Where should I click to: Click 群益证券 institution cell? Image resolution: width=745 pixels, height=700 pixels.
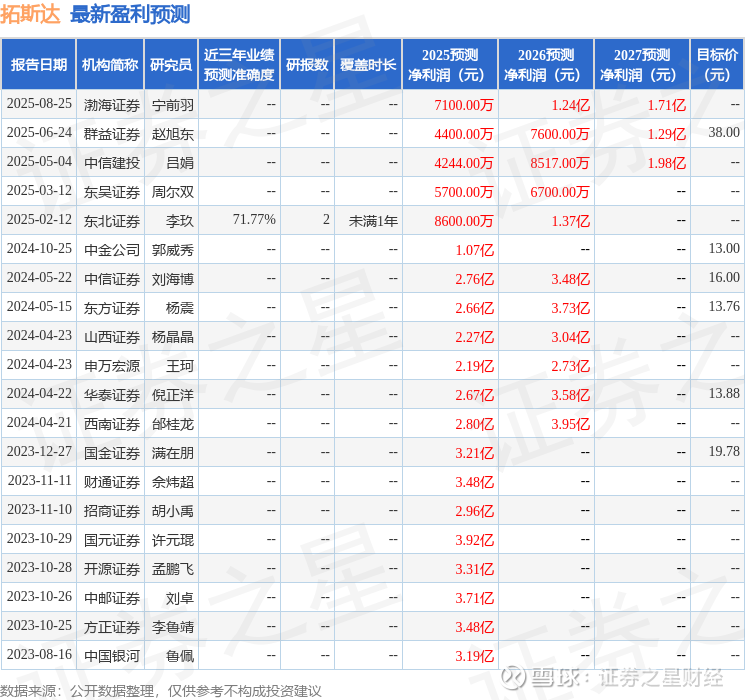coord(112,134)
